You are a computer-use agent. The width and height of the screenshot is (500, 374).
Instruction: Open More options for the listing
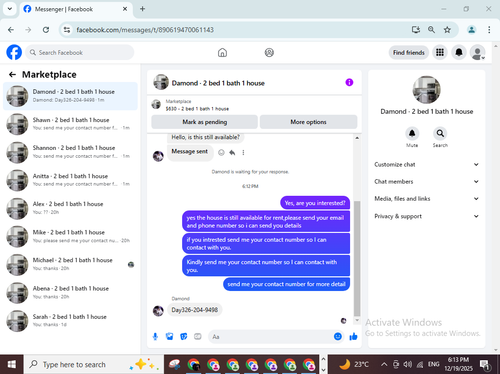(x=308, y=122)
